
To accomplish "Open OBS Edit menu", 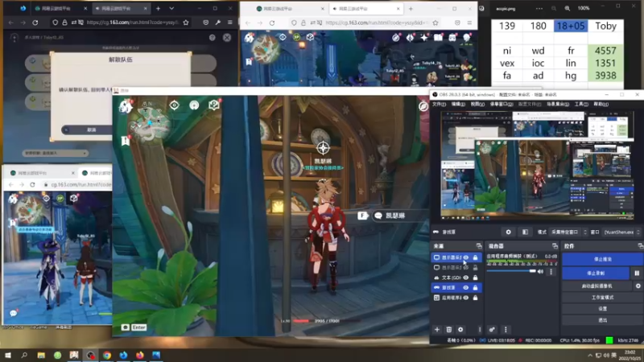I will [x=458, y=105].
